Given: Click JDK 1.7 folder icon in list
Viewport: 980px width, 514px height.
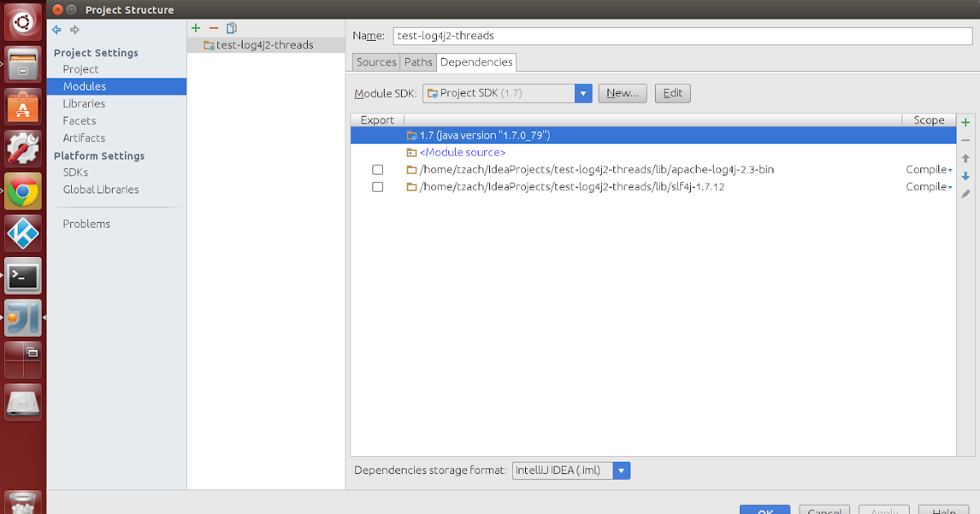Looking at the screenshot, I should (x=412, y=135).
